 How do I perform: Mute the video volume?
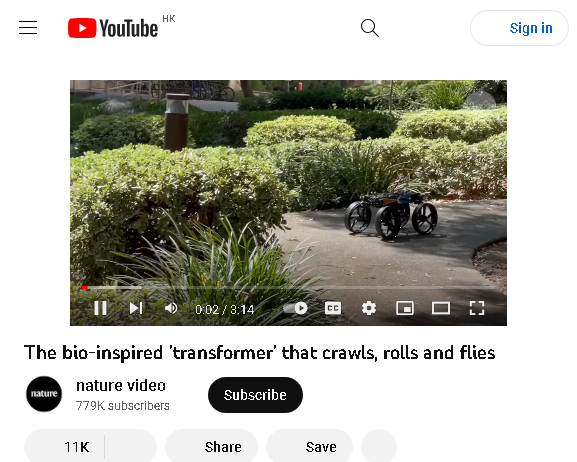coord(171,308)
